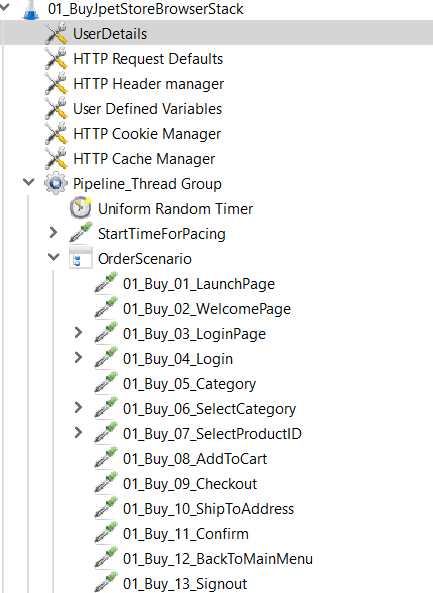
Task: Select HTTP Cookie Manager element
Action: click(x=147, y=134)
